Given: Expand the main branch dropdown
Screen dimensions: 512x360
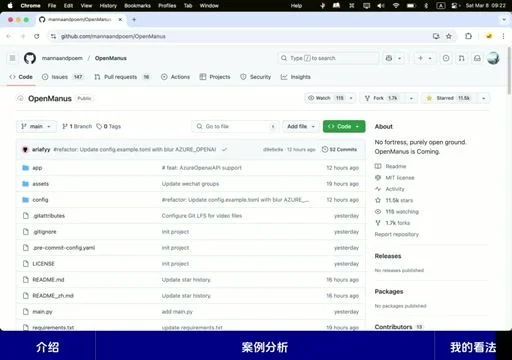Looking at the screenshot, I should coord(36,126).
